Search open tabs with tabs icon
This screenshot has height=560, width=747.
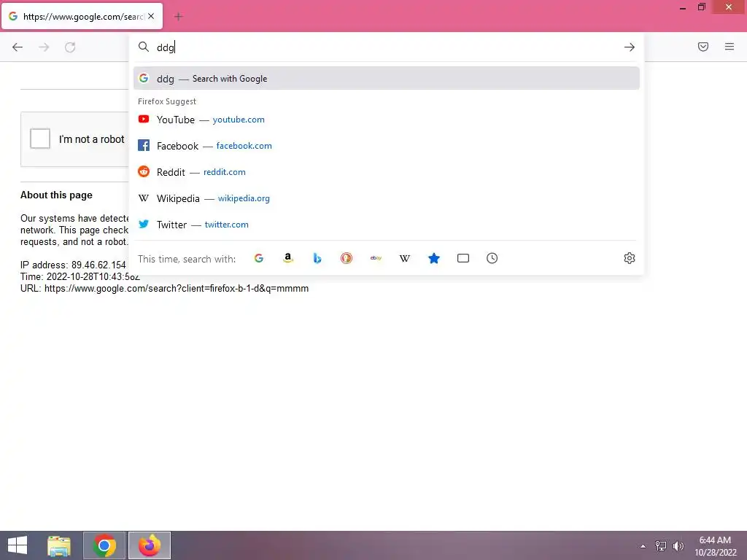pyautogui.click(x=463, y=258)
